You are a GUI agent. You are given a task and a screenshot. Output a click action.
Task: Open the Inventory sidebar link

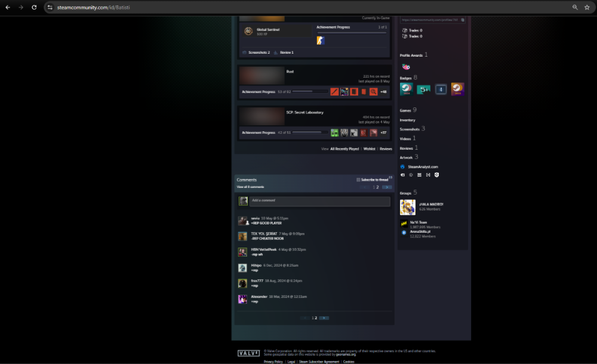pyautogui.click(x=407, y=120)
